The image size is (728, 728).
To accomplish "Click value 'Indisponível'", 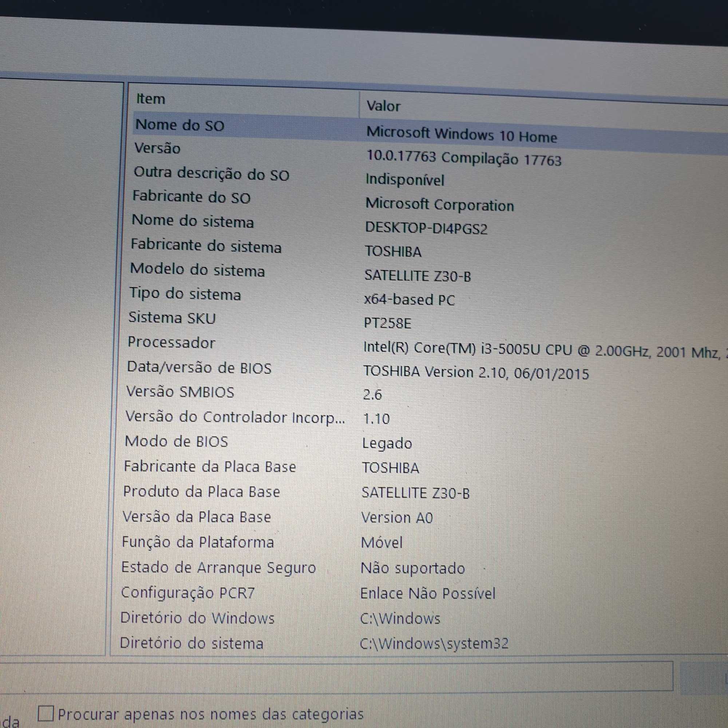I will (x=405, y=180).
